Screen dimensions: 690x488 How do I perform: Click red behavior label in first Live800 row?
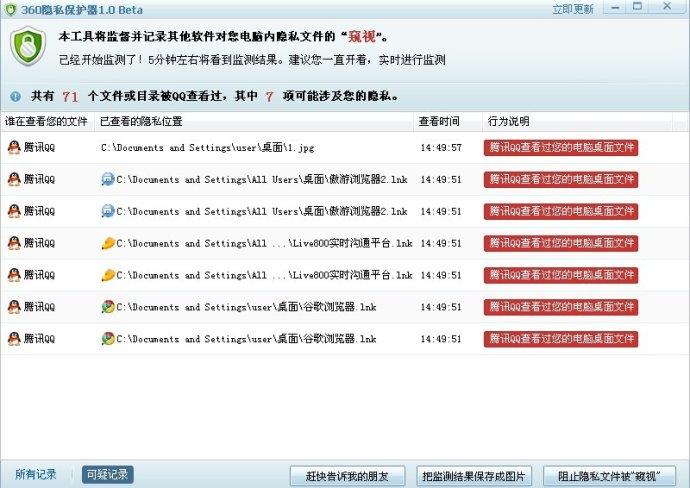pyautogui.click(x=561, y=243)
